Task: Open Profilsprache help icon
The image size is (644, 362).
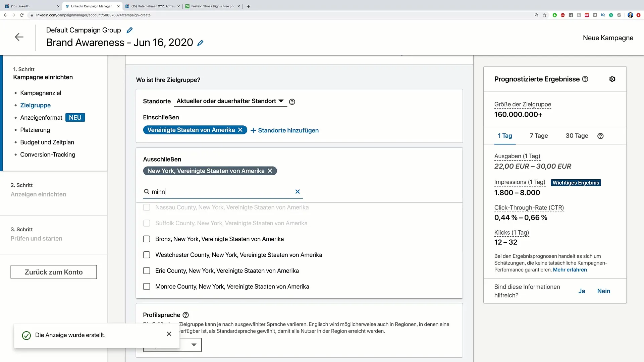Action: coord(186,315)
